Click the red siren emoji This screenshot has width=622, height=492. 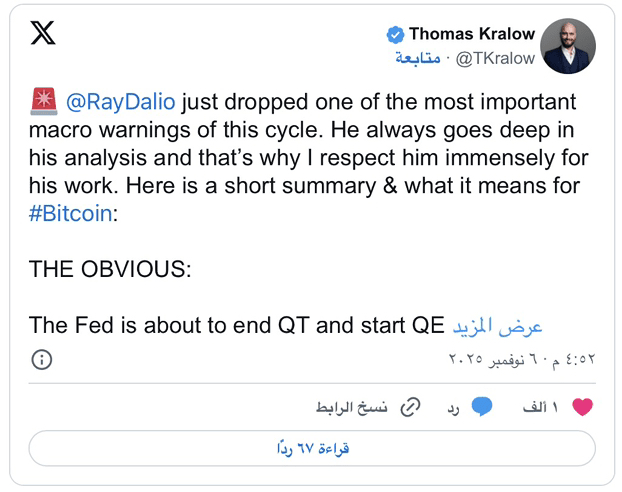[x=44, y=102]
